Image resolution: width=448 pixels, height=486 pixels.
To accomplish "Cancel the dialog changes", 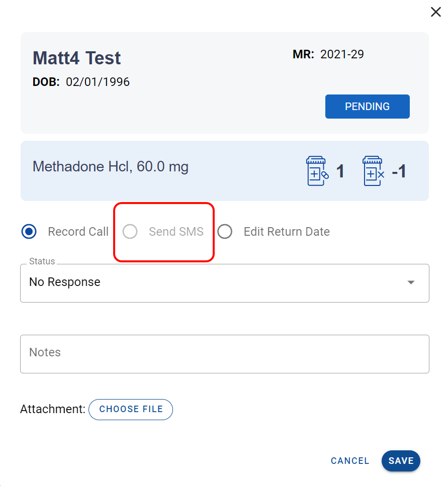I will pyautogui.click(x=350, y=461).
